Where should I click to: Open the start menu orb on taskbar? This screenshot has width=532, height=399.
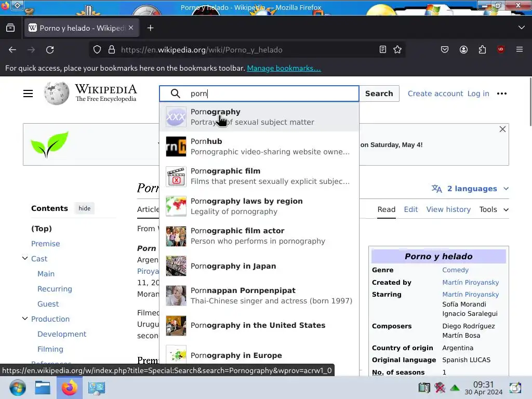(x=17, y=388)
